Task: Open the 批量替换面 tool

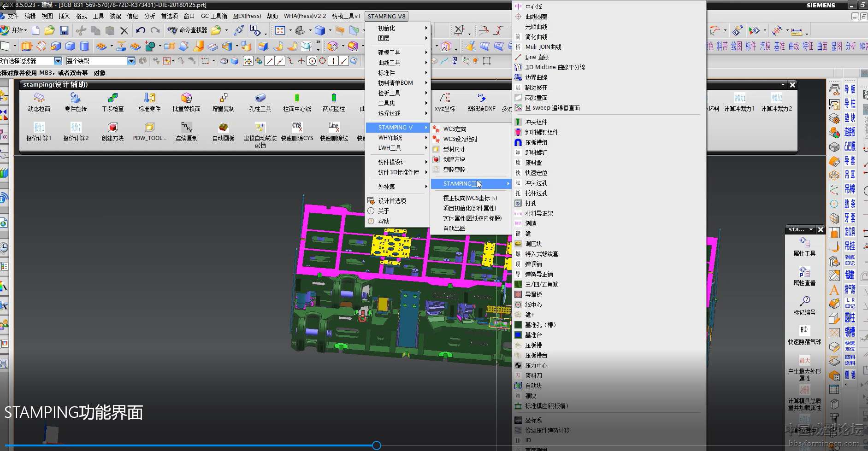Action: [x=186, y=98]
